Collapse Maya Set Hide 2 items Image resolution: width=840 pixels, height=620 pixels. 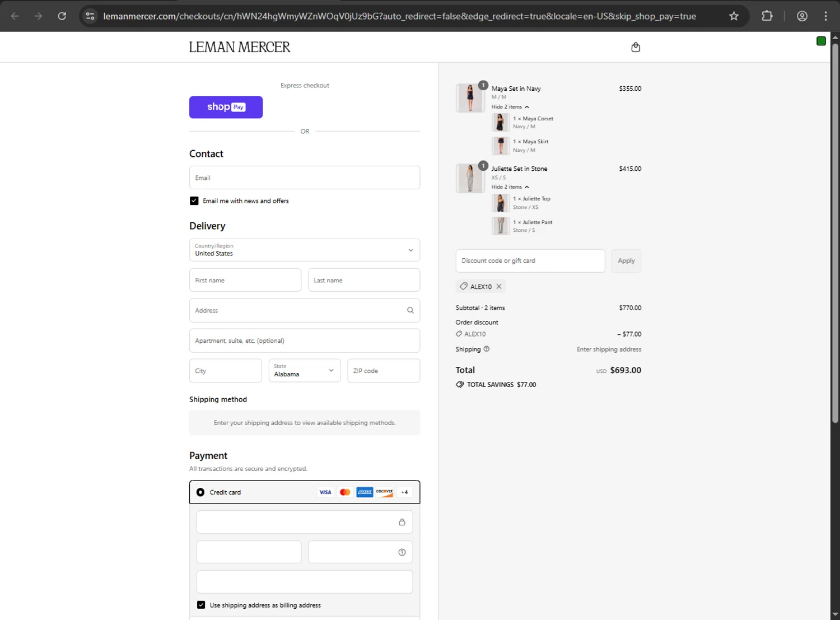pos(510,107)
